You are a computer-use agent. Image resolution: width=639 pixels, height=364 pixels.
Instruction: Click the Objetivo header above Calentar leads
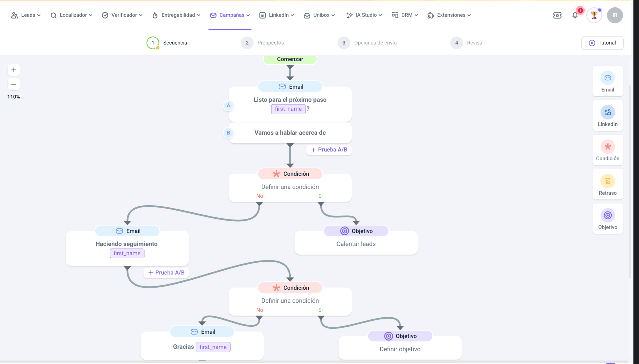[x=356, y=231]
